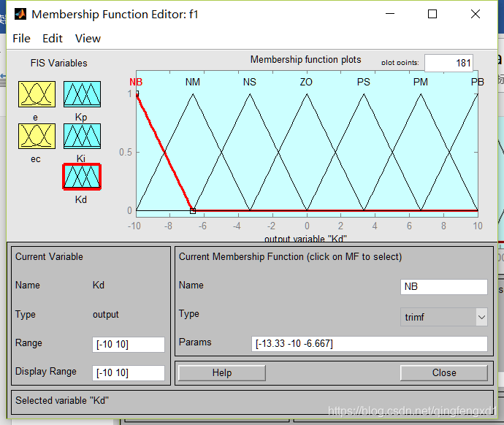This screenshot has height=425, width=504.
Task: Select the input variable e icon
Action: point(37,94)
